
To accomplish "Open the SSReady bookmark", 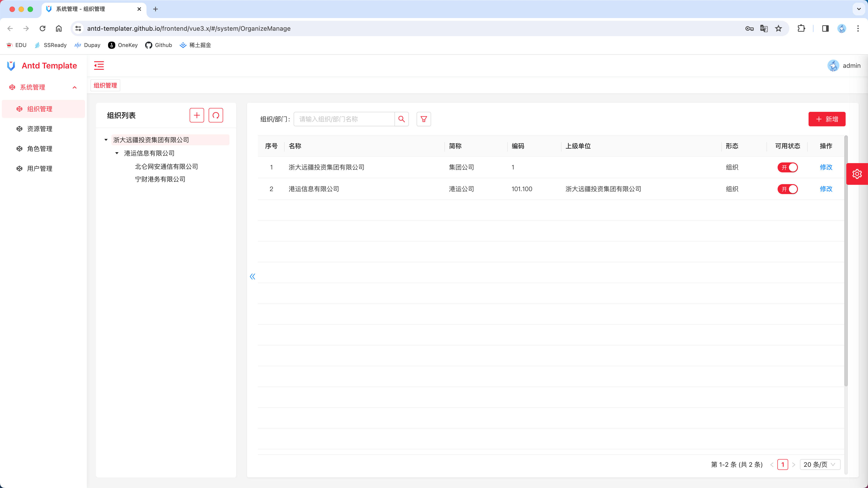I will (51, 45).
